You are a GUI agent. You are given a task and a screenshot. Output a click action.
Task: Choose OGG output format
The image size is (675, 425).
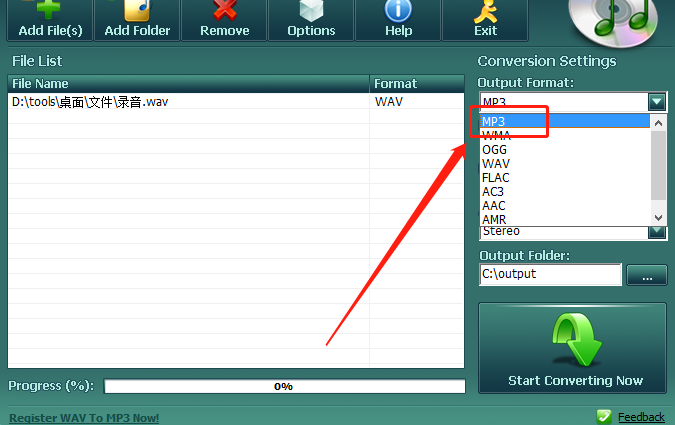pyautogui.click(x=564, y=149)
